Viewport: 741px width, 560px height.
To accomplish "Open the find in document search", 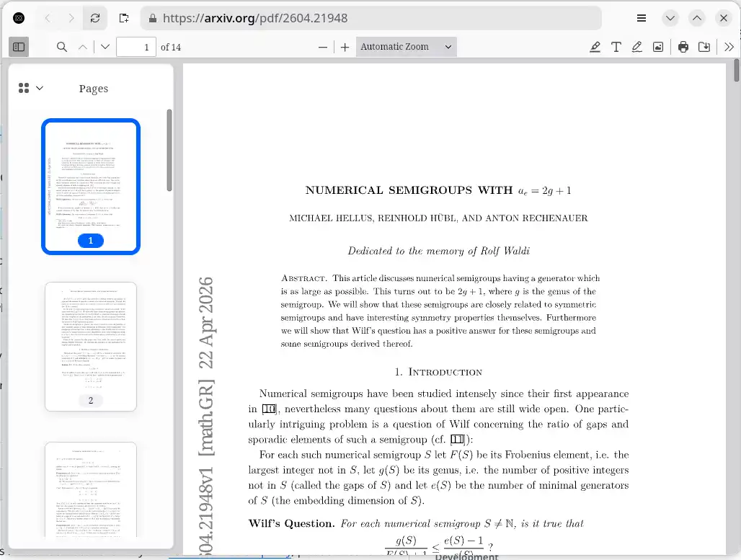I will (61, 47).
